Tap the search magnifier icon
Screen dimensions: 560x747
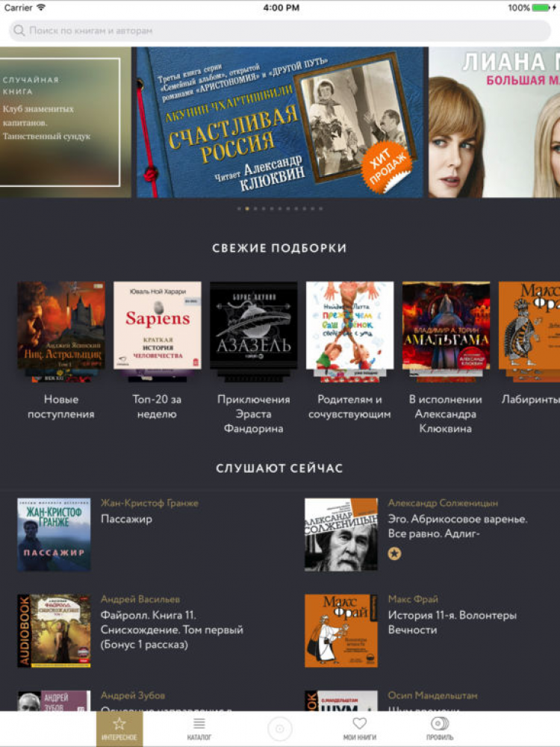[x=19, y=31]
